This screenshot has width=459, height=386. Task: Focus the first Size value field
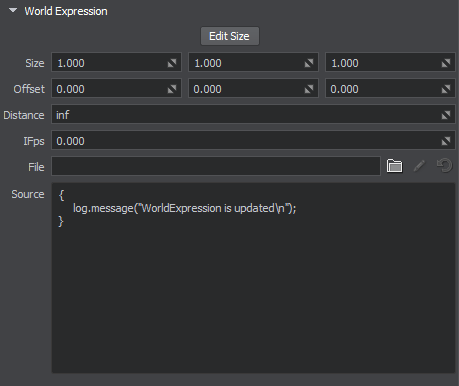point(116,62)
